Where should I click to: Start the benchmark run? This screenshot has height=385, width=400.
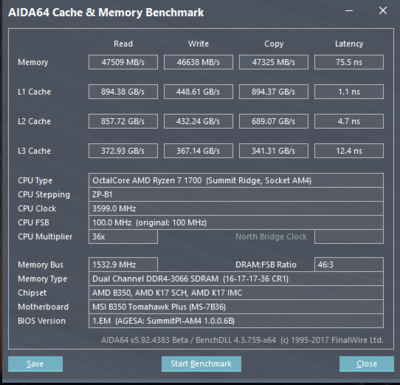point(201,364)
